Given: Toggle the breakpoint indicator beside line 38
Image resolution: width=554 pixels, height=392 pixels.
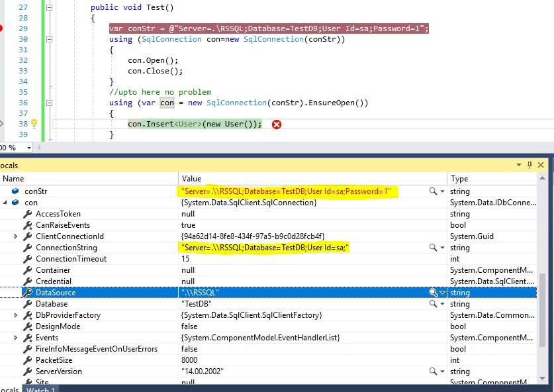Looking at the screenshot, I should click(x=3, y=124).
